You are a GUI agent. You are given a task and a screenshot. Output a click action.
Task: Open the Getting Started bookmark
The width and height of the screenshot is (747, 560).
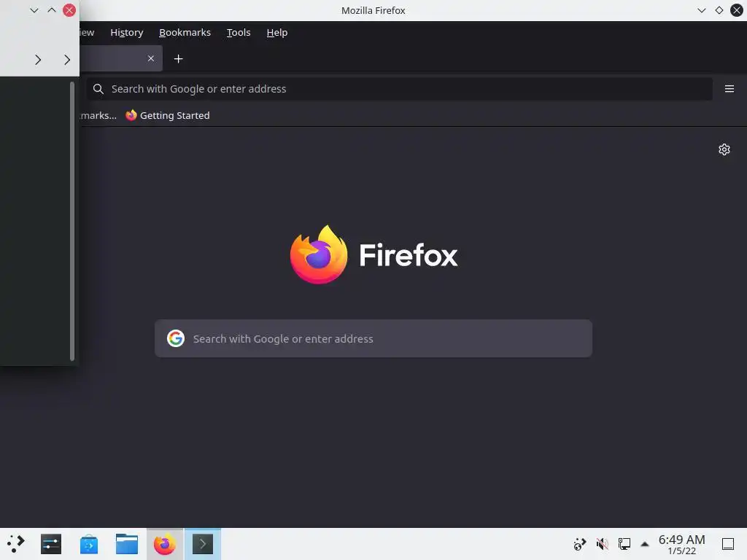coord(167,115)
